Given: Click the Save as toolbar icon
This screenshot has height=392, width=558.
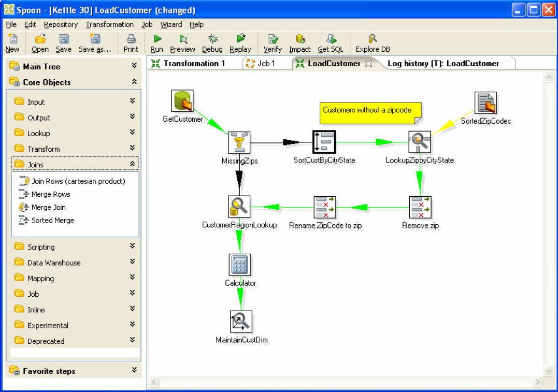Looking at the screenshot, I should coord(95,39).
